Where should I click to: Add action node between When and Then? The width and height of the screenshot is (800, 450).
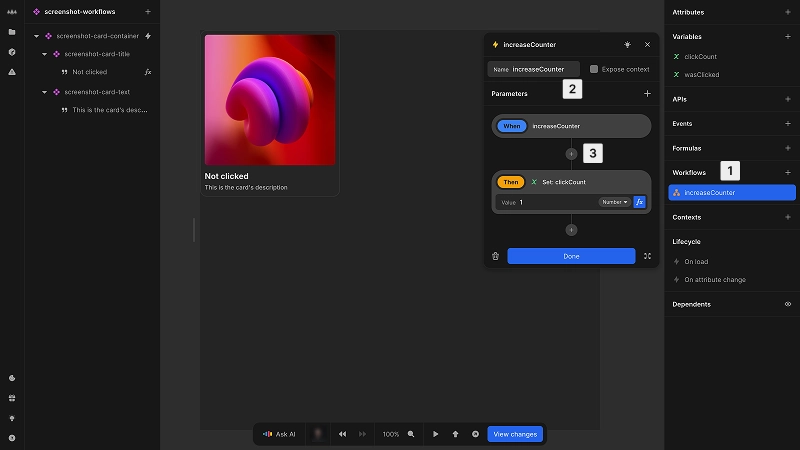[x=571, y=154]
